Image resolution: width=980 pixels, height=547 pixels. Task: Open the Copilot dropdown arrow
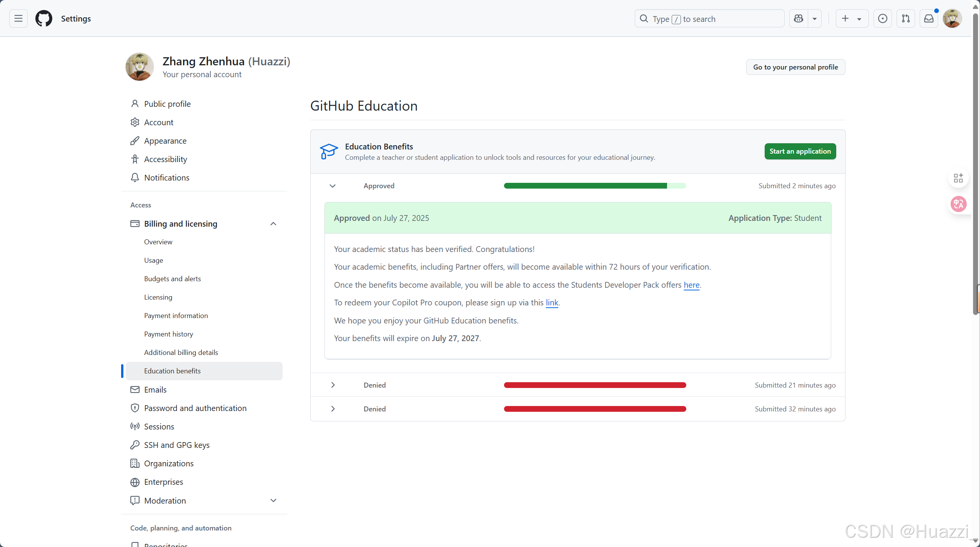815,18
